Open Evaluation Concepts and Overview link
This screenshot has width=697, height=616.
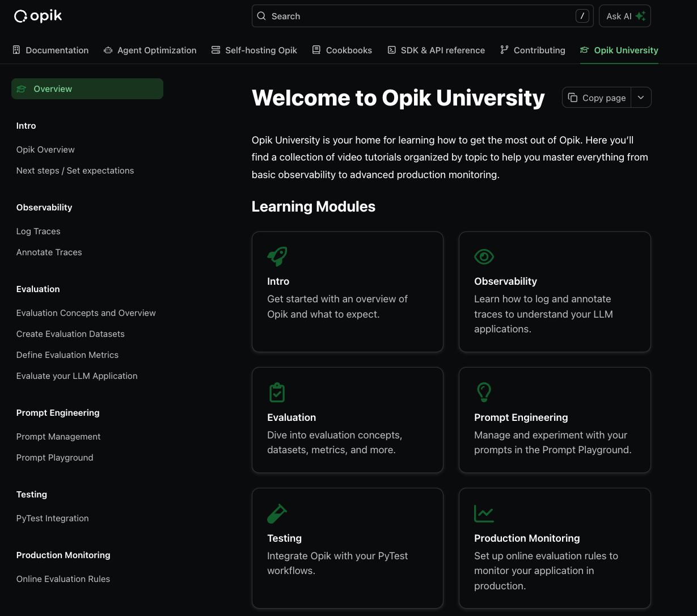pos(86,313)
